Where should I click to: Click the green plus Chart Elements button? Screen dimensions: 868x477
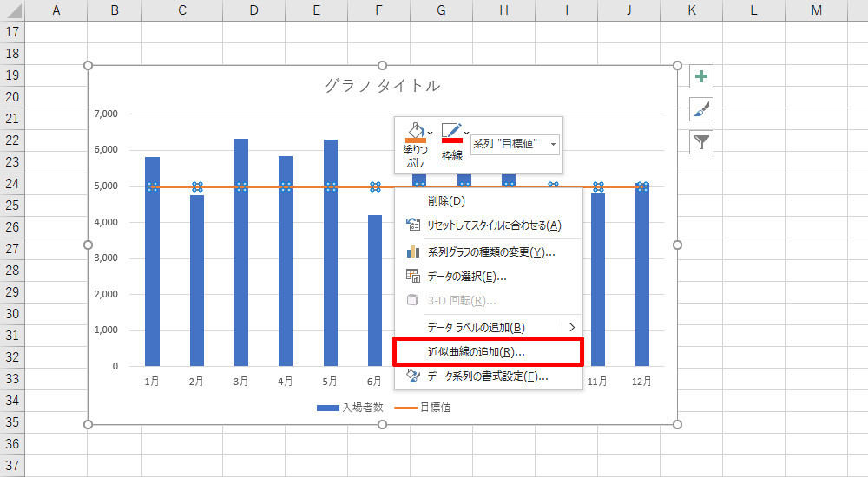pyautogui.click(x=700, y=76)
